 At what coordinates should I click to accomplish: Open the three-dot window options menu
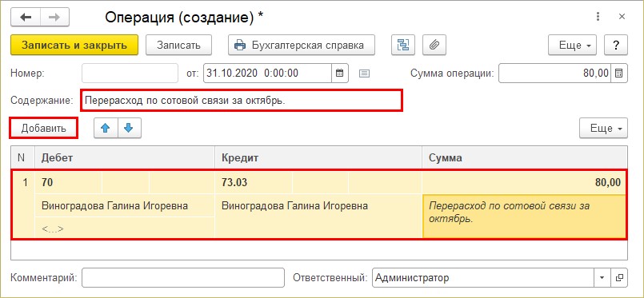coord(598,17)
